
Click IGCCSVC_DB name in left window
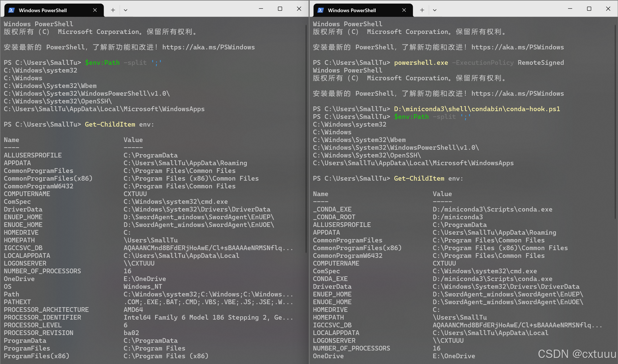point(23,248)
